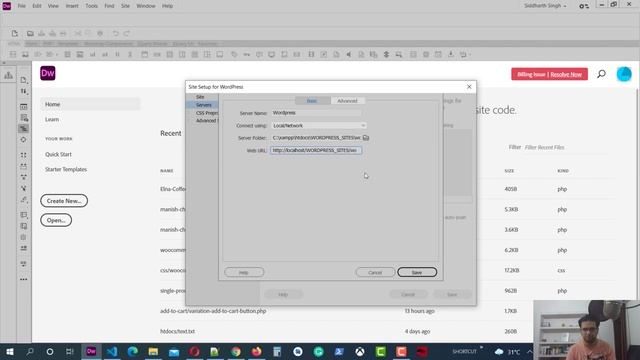Viewport: 640px width, 360px height.
Task: Click the undo arrow in the toolbar
Action: tap(116, 33)
